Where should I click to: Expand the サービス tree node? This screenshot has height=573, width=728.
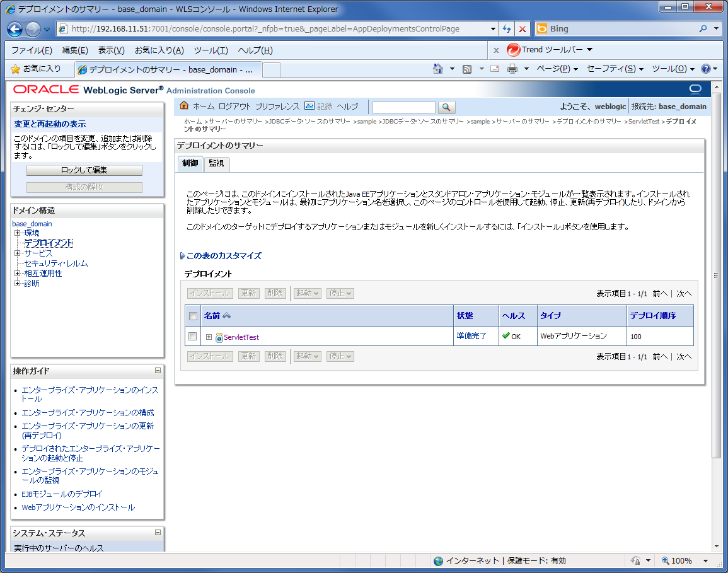click(x=17, y=253)
